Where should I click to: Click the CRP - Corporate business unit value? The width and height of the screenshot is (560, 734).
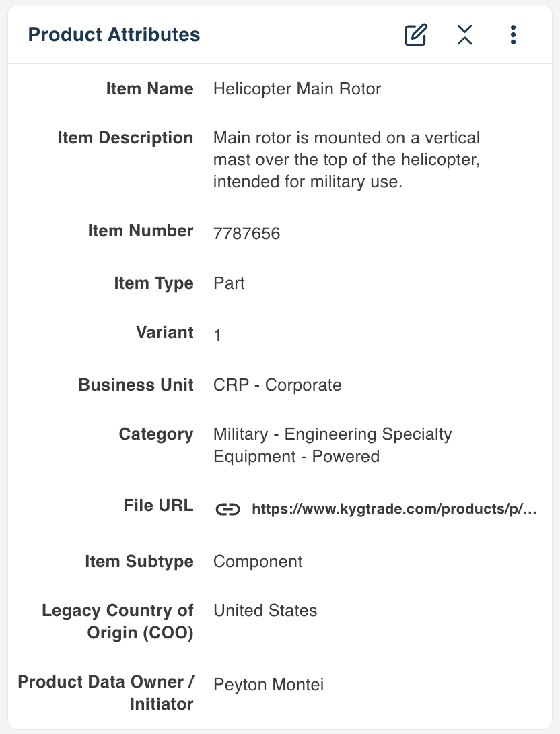[x=277, y=385]
